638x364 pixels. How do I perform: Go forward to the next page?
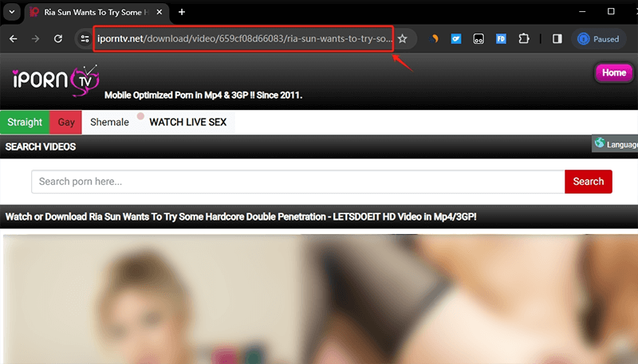pyautogui.click(x=36, y=38)
